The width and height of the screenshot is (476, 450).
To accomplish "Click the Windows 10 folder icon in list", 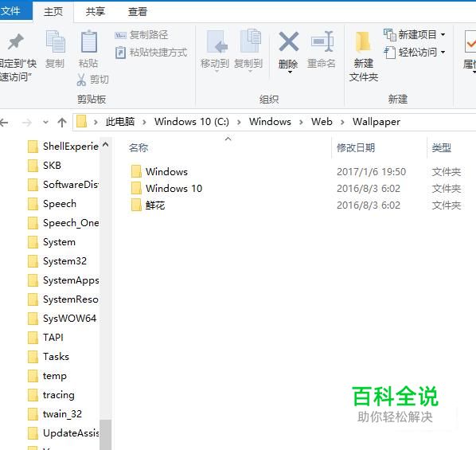I will click(136, 188).
